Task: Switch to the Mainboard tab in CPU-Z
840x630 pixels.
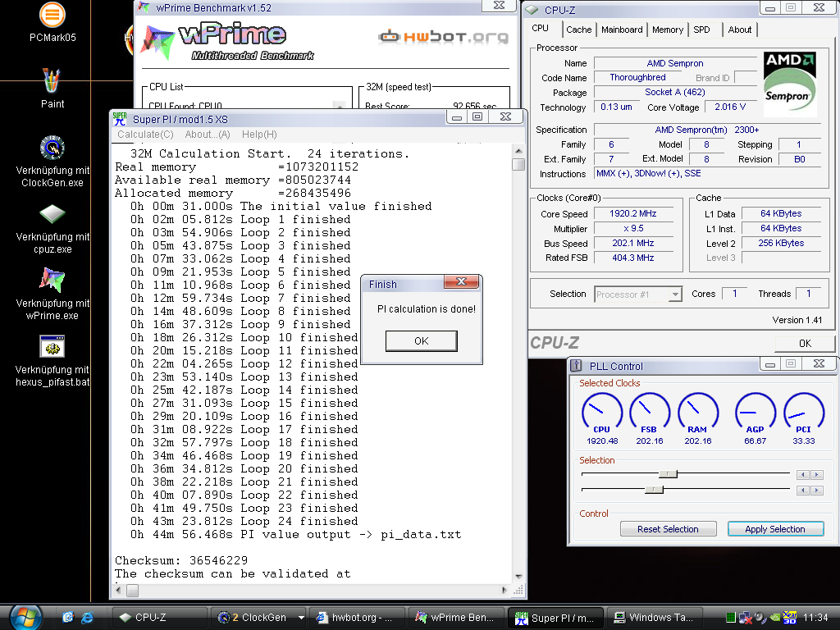Action: click(622, 30)
